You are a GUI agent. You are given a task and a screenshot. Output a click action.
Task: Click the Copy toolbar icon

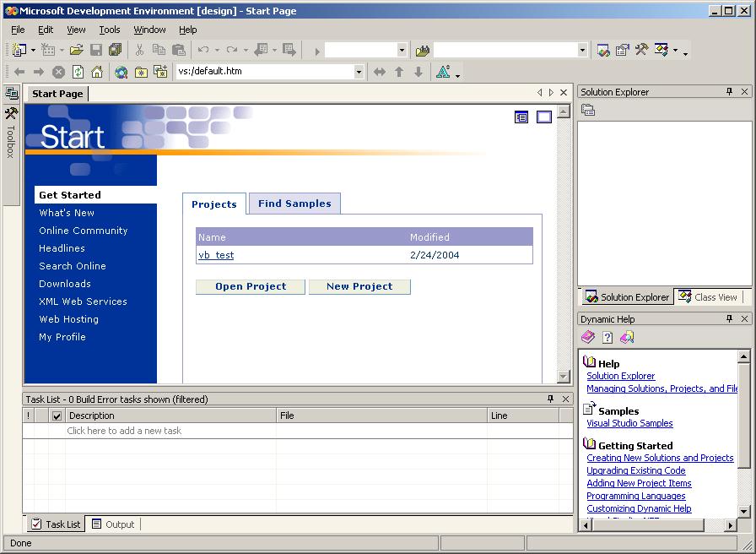159,49
